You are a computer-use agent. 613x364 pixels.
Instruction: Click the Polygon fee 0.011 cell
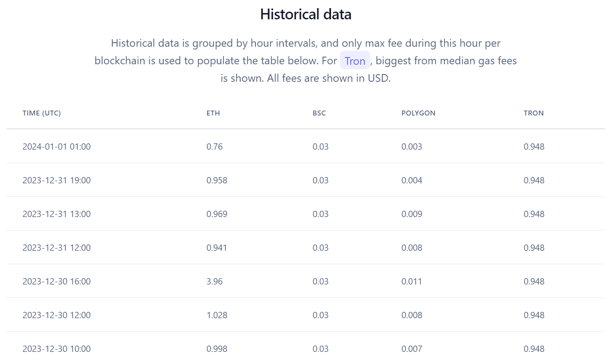[x=412, y=281]
